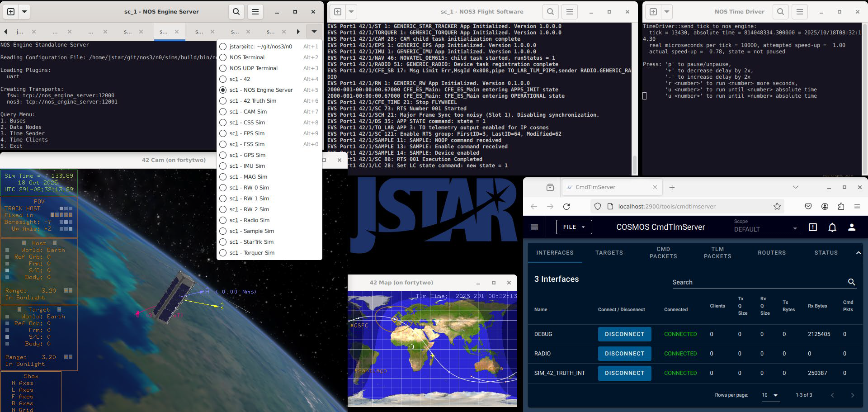Click TRACK HOST in 42 Cam POV panel
868x412 pixels.
pyautogui.click(x=22, y=208)
